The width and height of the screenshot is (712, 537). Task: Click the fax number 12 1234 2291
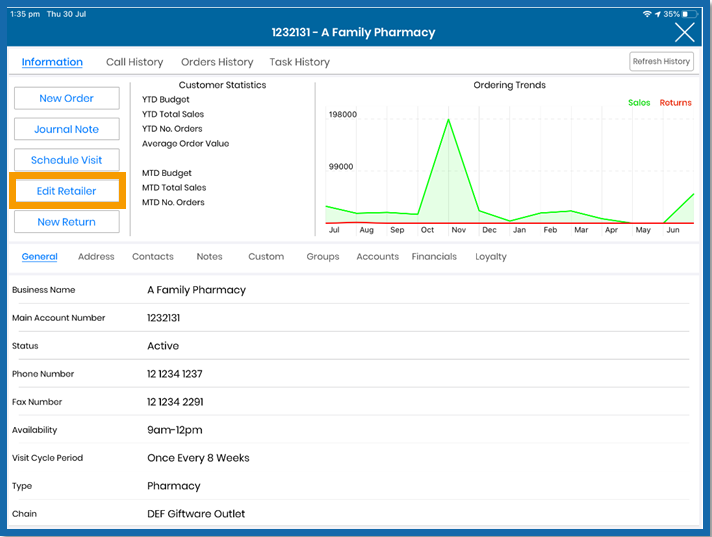[175, 402]
